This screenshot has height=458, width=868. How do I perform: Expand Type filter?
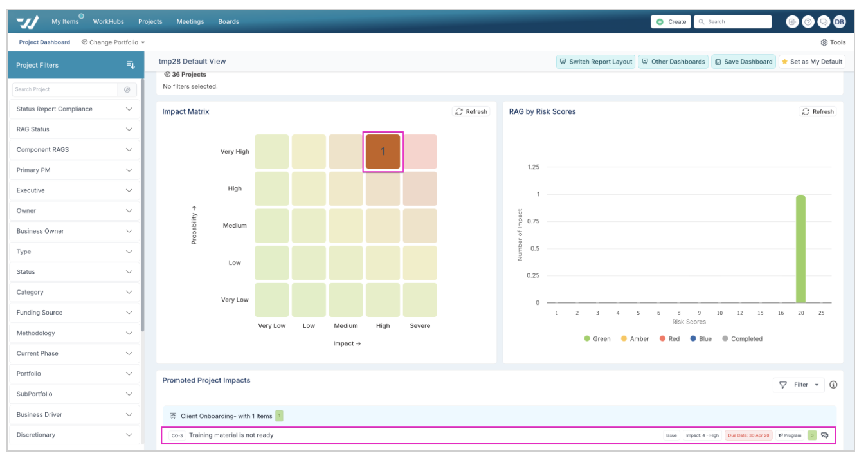tap(75, 252)
